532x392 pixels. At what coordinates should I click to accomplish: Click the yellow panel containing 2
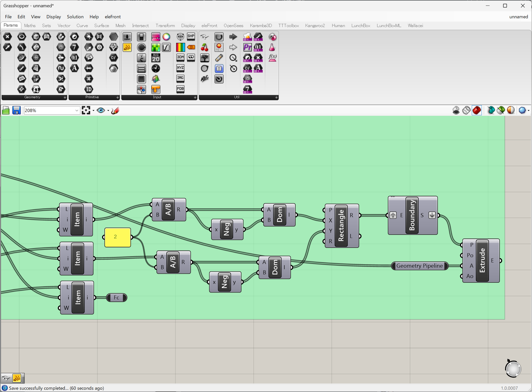pos(117,237)
